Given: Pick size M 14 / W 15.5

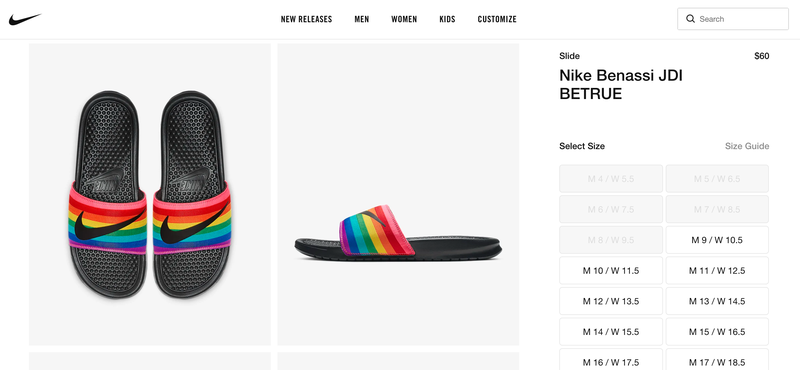Looking at the screenshot, I should tap(611, 332).
